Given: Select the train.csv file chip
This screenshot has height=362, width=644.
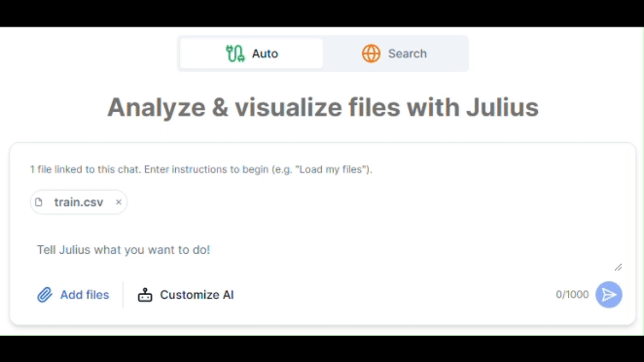Looking at the screenshot, I should coord(79,202).
